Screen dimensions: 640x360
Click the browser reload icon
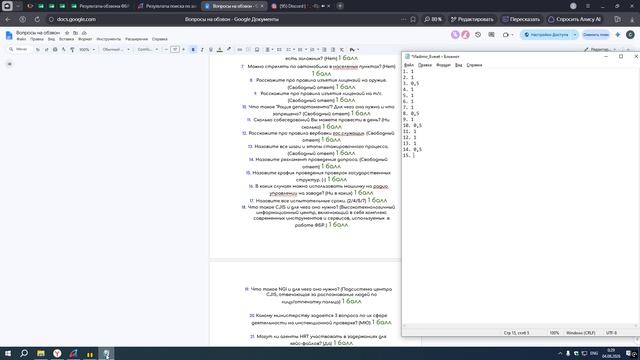[x=37, y=19]
